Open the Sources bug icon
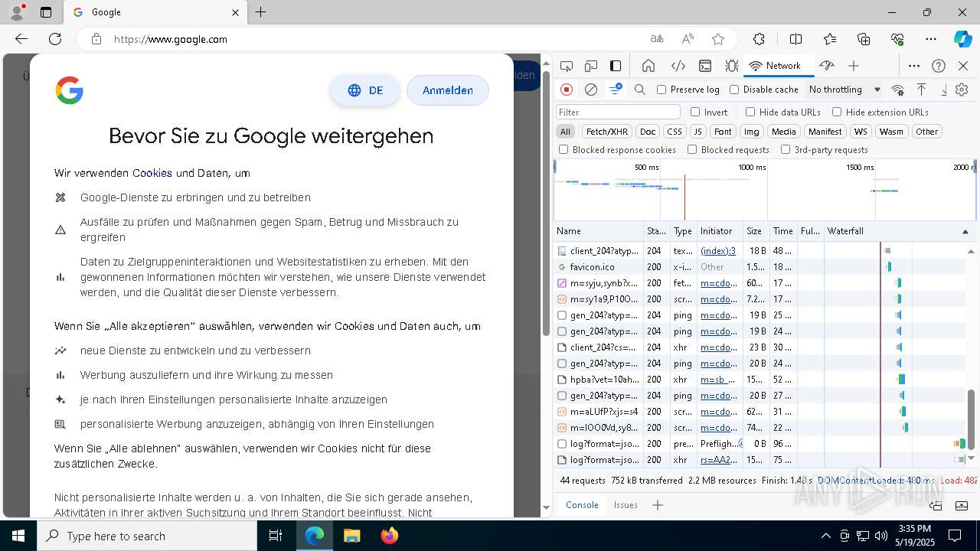 point(732,66)
